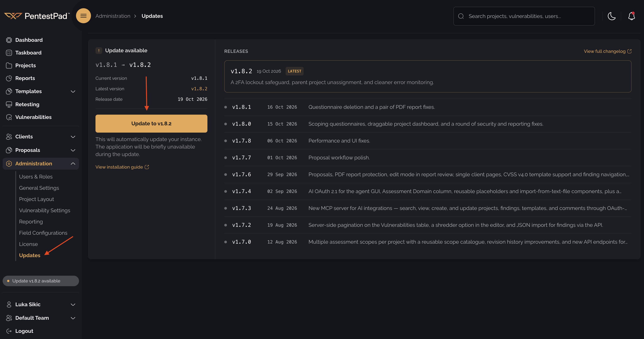Image resolution: width=644 pixels, height=339 pixels.
Task: Open Users & Roles settings
Action: [x=36, y=177]
